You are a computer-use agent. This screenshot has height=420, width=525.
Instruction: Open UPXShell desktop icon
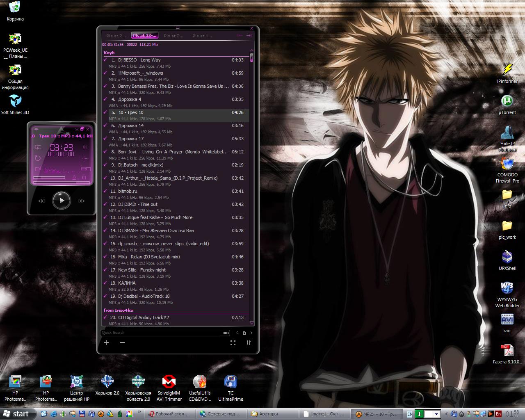click(507, 260)
